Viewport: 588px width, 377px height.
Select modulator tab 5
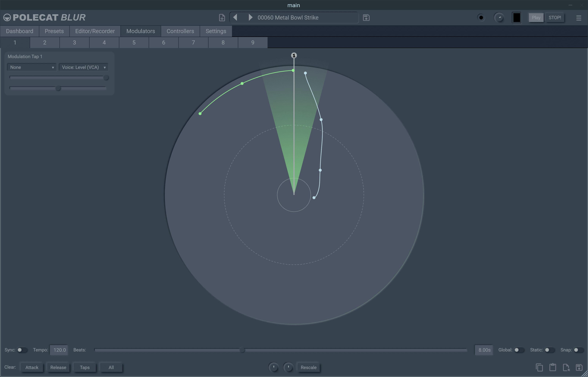(x=134, y=43)
